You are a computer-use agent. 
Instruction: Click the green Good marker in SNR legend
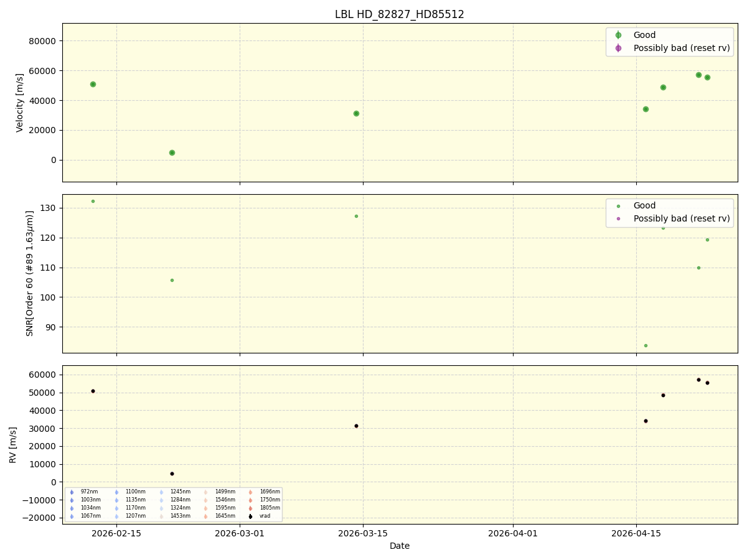[x=618, y=206]
